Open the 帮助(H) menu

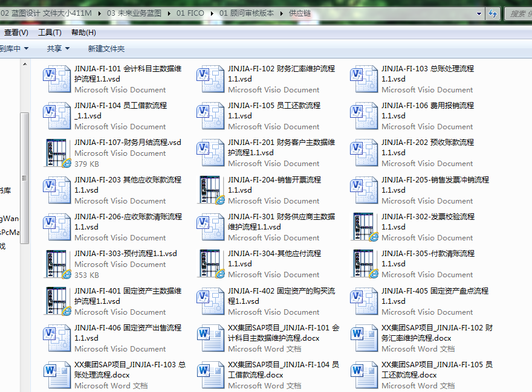[x=83, y=33]
